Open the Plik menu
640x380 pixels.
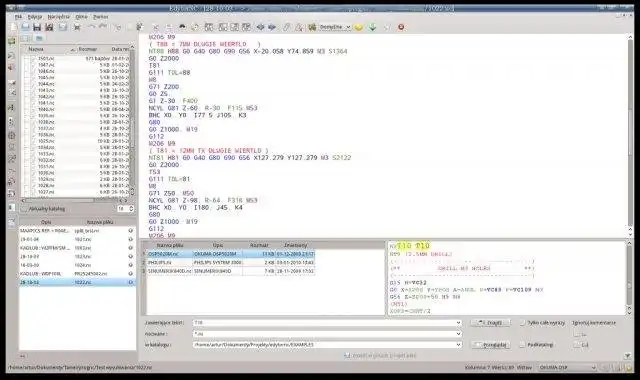click(18, 17)
